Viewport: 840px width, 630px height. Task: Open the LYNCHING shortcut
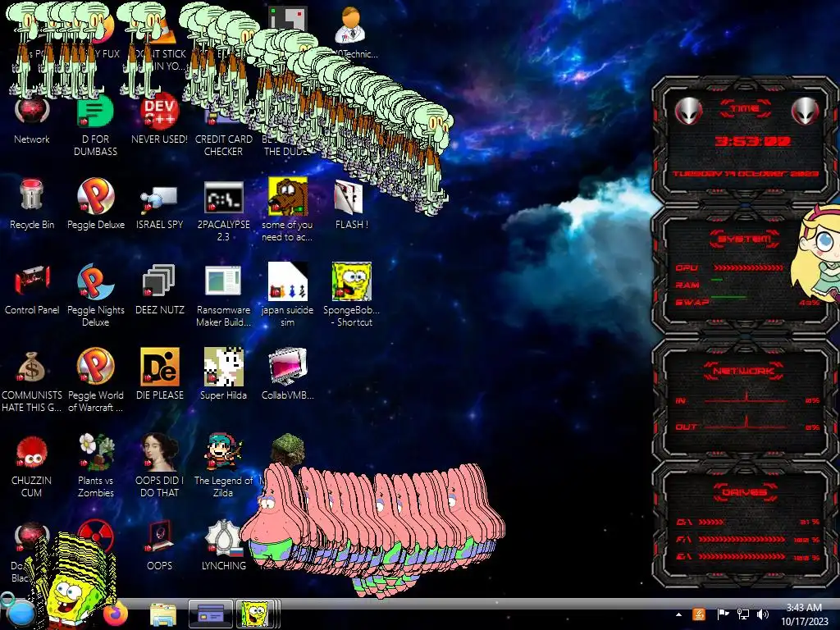click(224, 546)
